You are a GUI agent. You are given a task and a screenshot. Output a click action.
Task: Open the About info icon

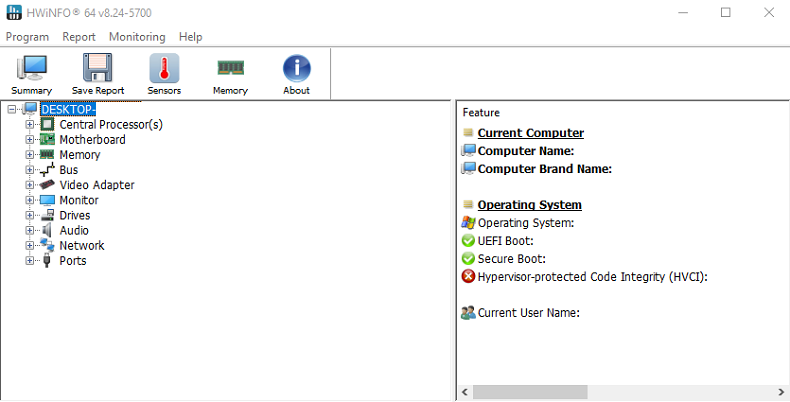coord(296,68)
